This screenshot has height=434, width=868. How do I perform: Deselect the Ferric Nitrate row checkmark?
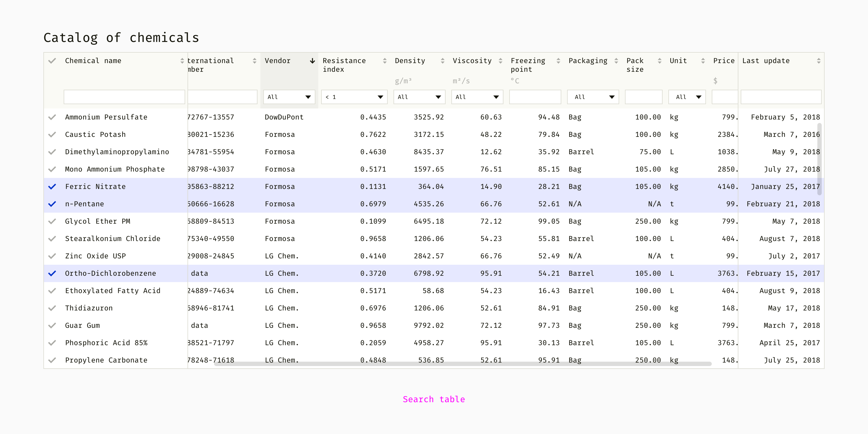[52, 186]
